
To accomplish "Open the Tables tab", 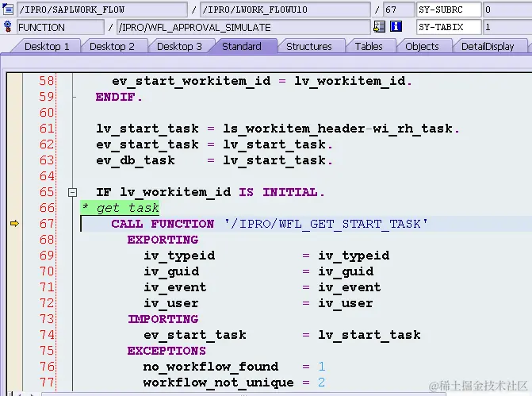I will pos(369,47).
